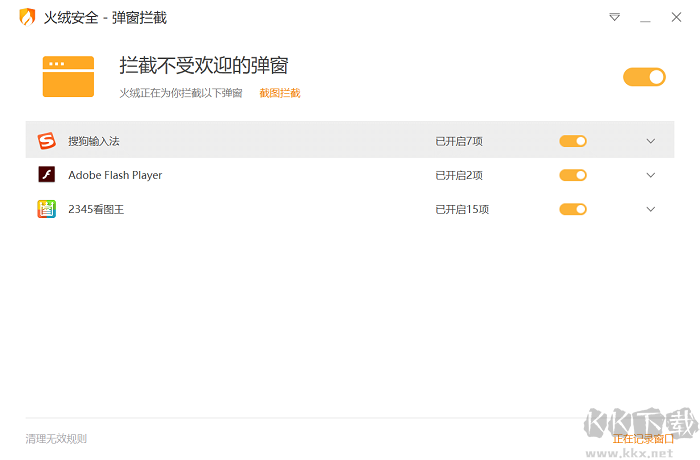Image resolution: width=700 pixels, height=460 pixels.
Task: Minimize the 弹窗拦截 window
Action: coord(645,17)
